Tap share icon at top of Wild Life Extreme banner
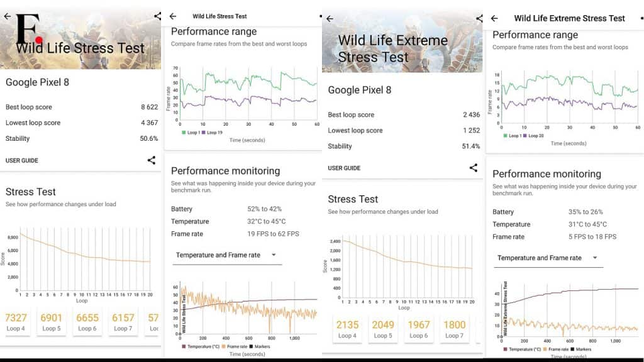Viewport: 644px width, 362px height. 479,19
